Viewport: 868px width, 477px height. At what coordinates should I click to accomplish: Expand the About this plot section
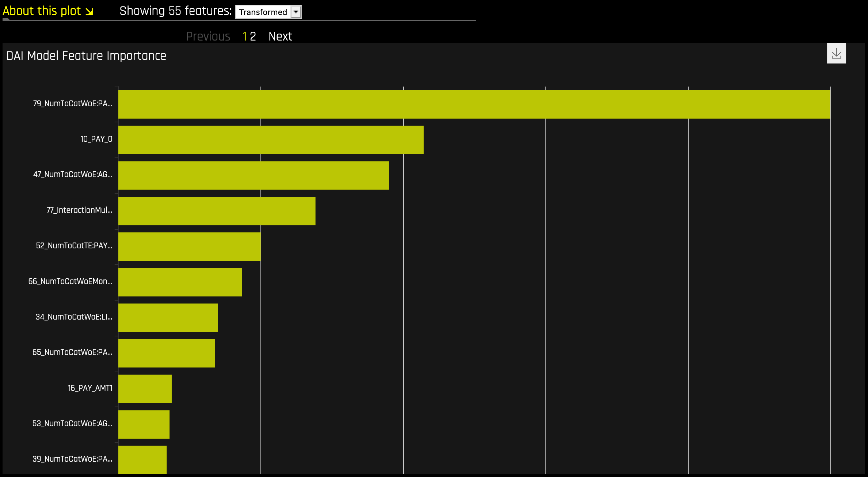(x=47, y=11)
